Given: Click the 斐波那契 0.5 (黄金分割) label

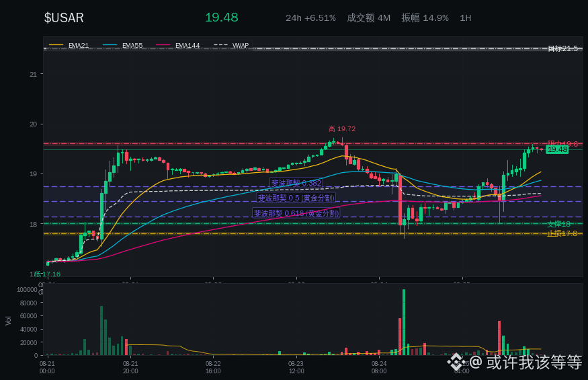Looking at the screenshot, I should coord(296,198).
